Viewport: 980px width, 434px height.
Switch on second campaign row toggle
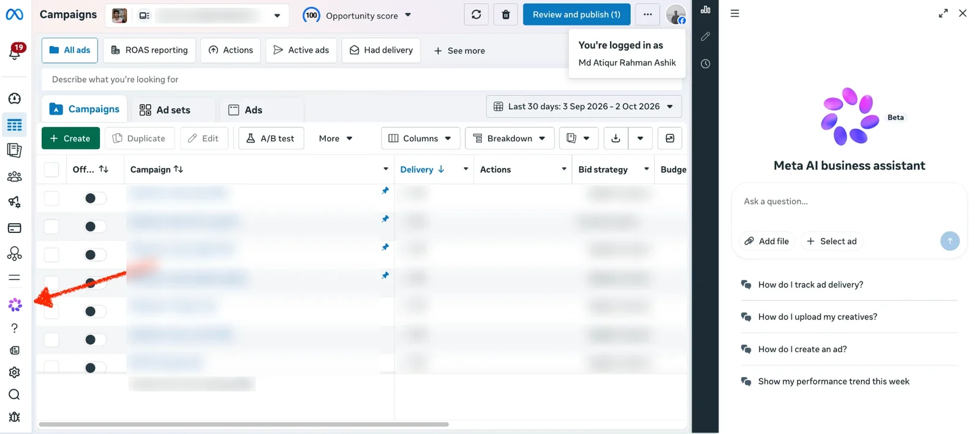(94, 226)
